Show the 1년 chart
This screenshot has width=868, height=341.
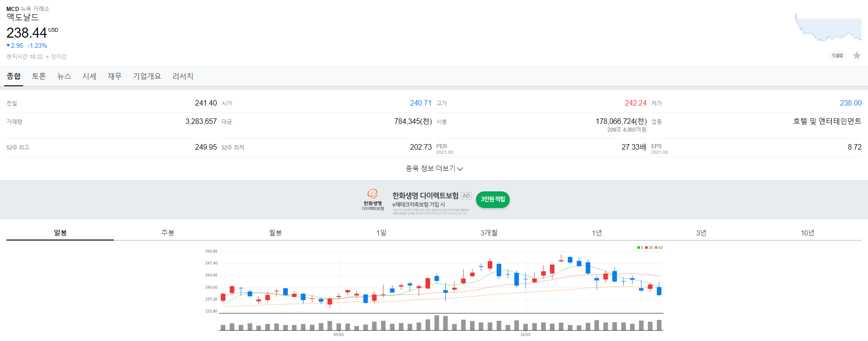tap(596, 233)
